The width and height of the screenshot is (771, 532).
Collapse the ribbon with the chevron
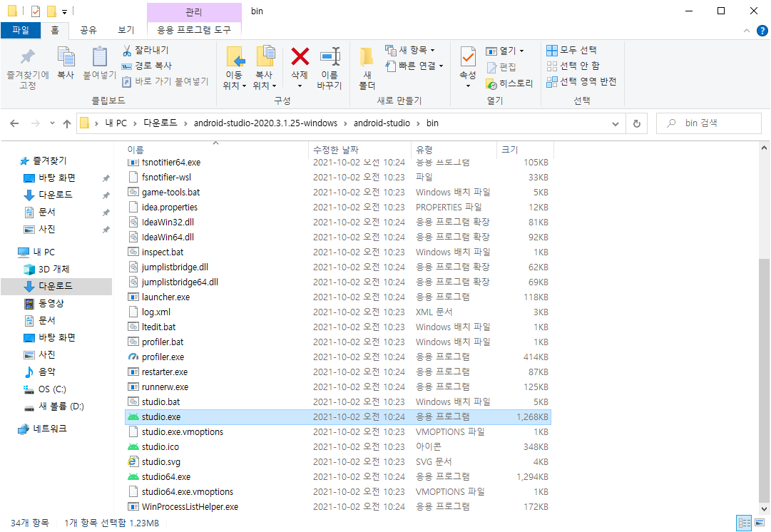pyautogui.click(x=747, y=31)
